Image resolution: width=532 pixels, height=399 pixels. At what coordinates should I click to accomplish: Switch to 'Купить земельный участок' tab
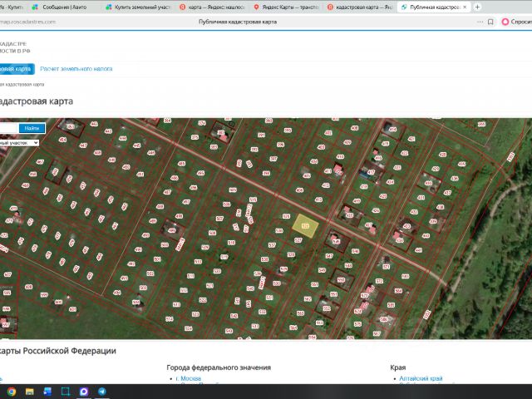pyautogui.click(x=139, y=7)
